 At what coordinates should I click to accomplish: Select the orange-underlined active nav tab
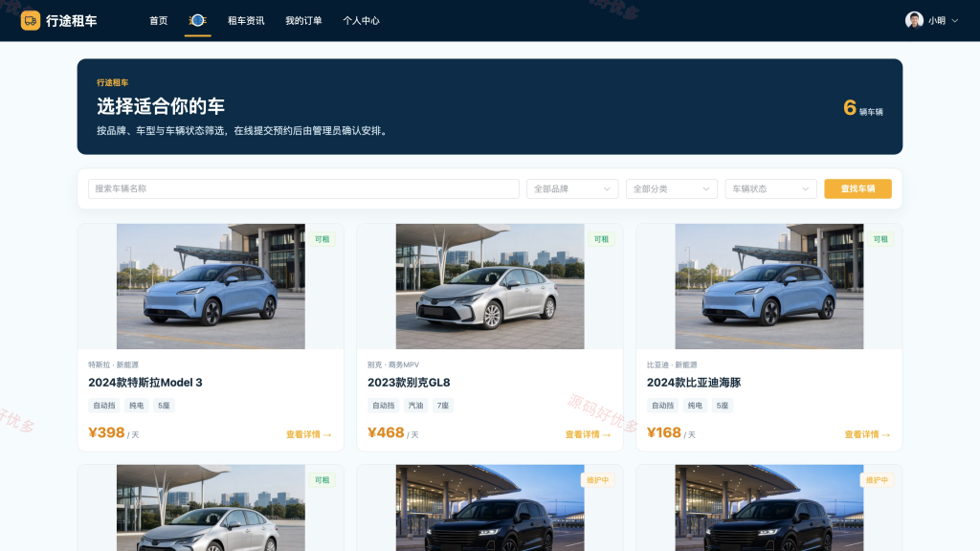coord(197,21)
